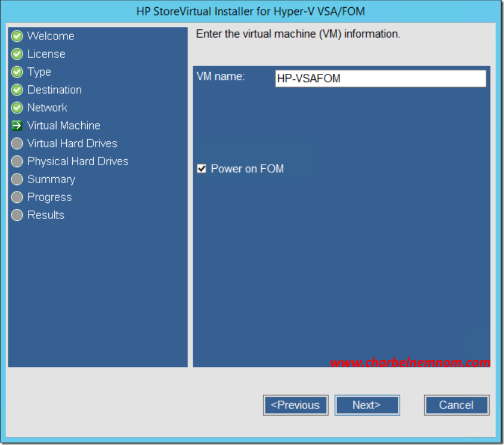Click the Power on FOM label text

[247, 169]
